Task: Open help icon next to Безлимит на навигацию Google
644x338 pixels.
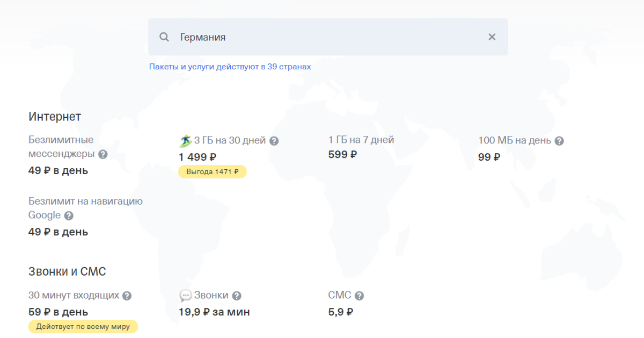Action: pos(69,215)
